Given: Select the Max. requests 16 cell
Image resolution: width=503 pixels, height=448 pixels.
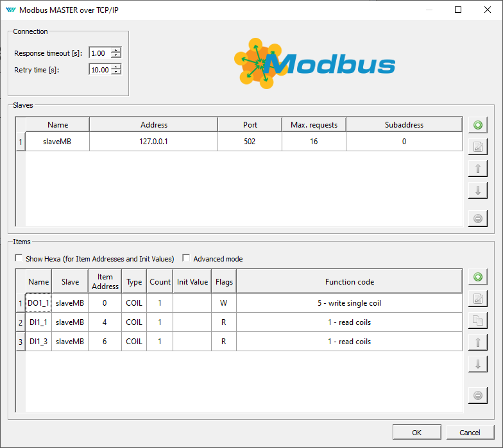Looking at the screenshot, I should [x=314, y=141].
